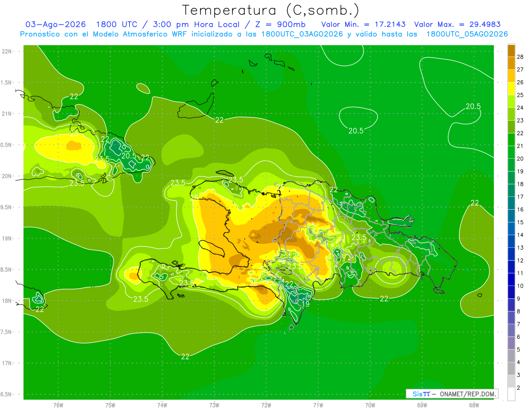The height and width of the screenshot is (411, 532).
Task: Select the latitude axis label 21N
Action: 7,114
